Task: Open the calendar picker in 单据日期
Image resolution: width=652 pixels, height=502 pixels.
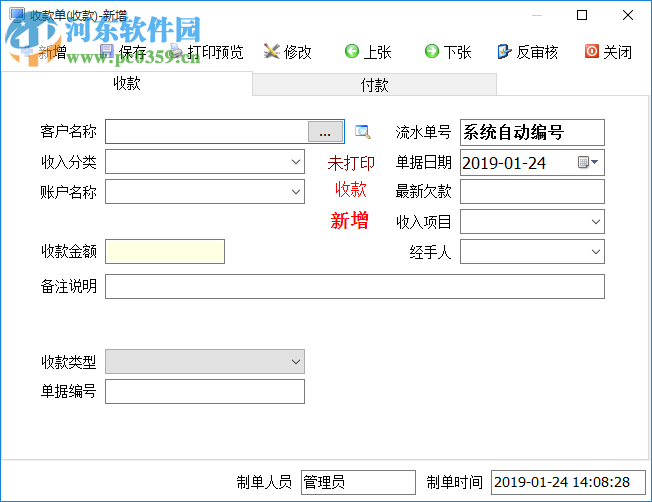Action: point(588,162)
